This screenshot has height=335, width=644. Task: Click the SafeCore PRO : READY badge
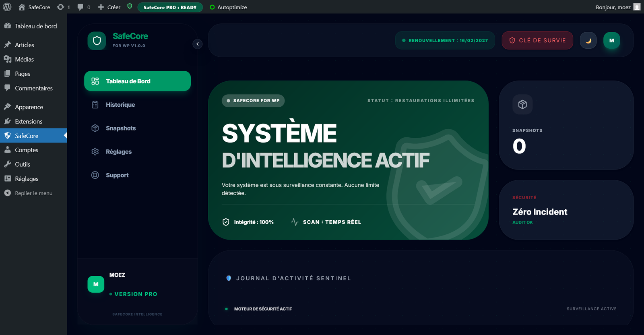[170, 7]
